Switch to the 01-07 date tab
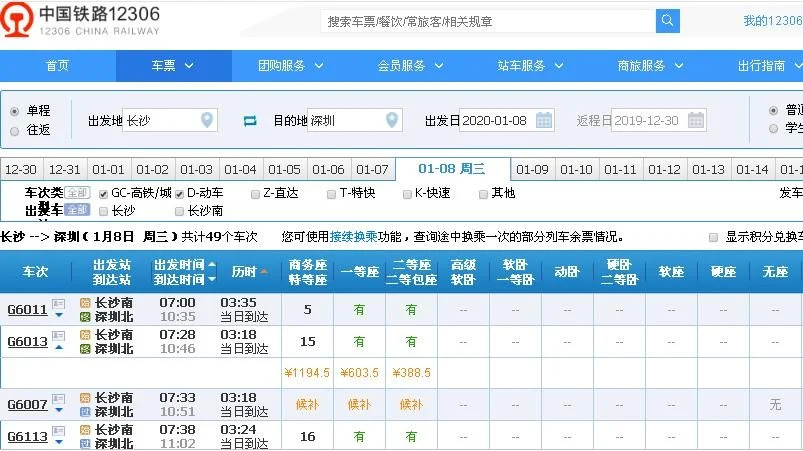 click(372, 169)
